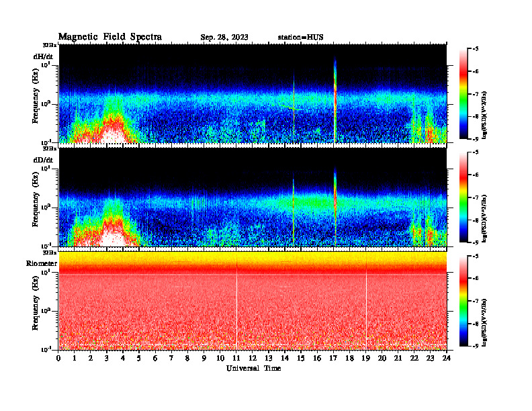Click the dD/dt panel label
Image resolution: width=532 pixels, height=411 pixels.
click(x=43, y=160)
